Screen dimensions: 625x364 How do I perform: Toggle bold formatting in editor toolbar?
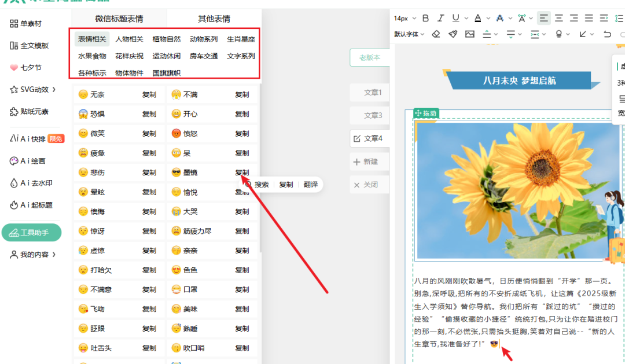pyautogui.click(x=426, y=19)
